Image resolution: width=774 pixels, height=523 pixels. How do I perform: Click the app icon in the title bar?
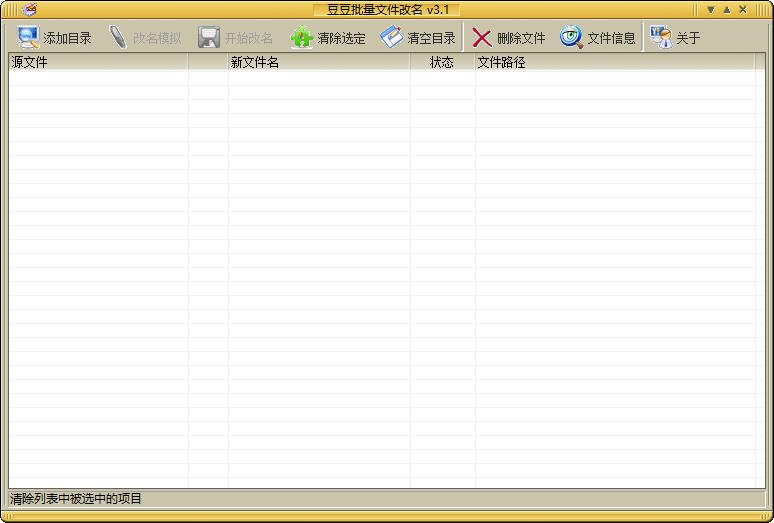click(x=29, y=10)
